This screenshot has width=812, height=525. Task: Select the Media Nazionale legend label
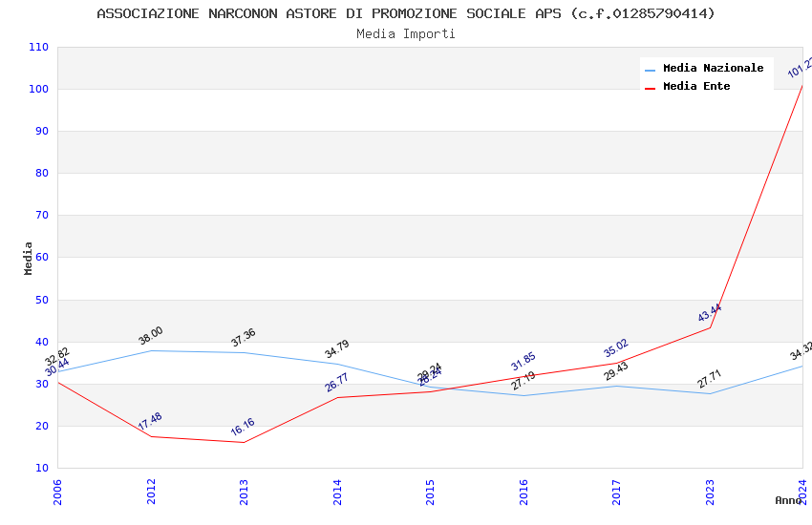pyautogui.click(x=713, y=68)
